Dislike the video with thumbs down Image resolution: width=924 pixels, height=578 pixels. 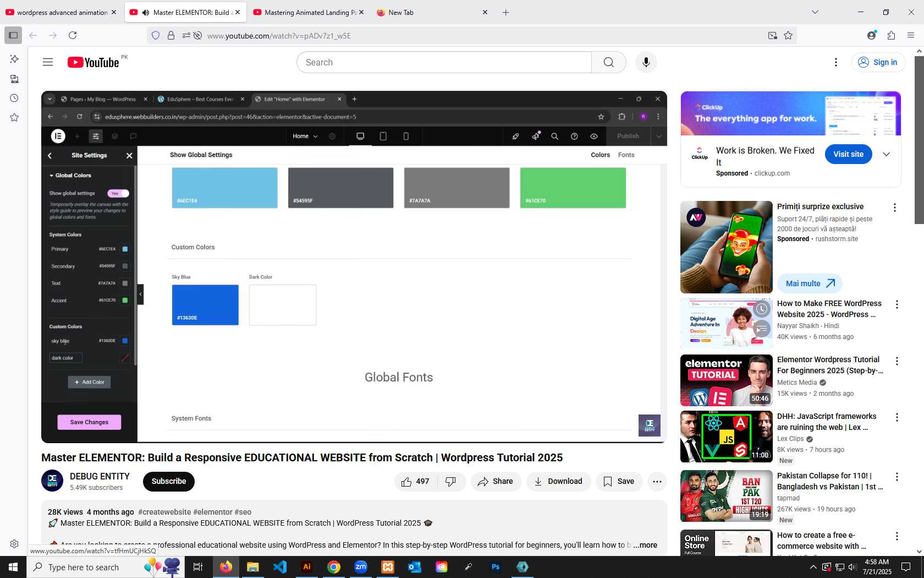click(451, 482)
